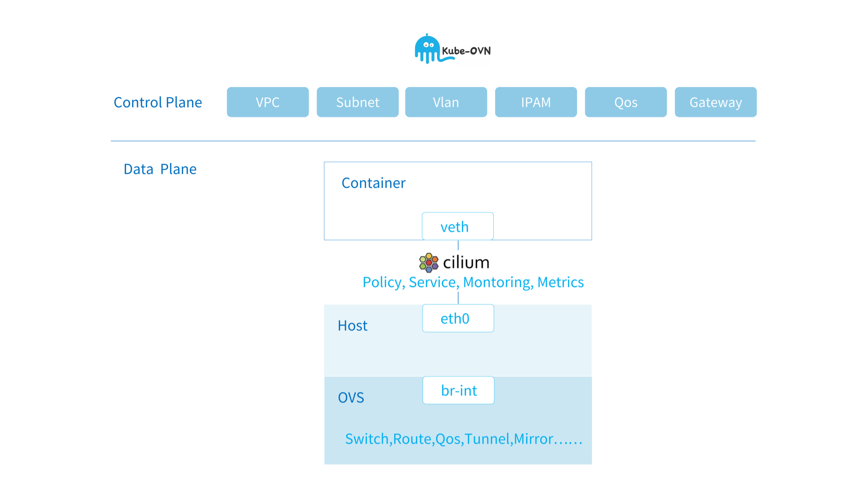Select the Vlan control plane box
This screenshot has width=868, height=490.
pos(446,102)
